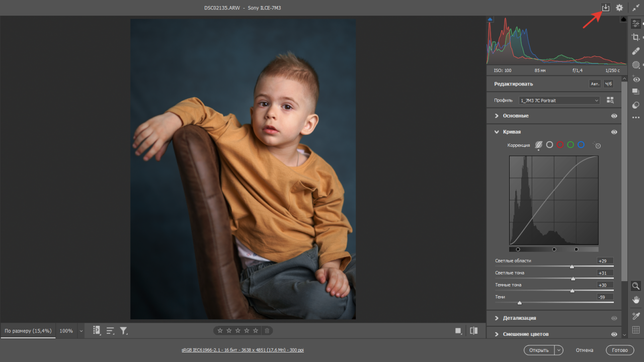Toggle shadow clipping warning in histogram
Image resolution: width=644 pixels, height=362 pixels.
pos(490,19)
